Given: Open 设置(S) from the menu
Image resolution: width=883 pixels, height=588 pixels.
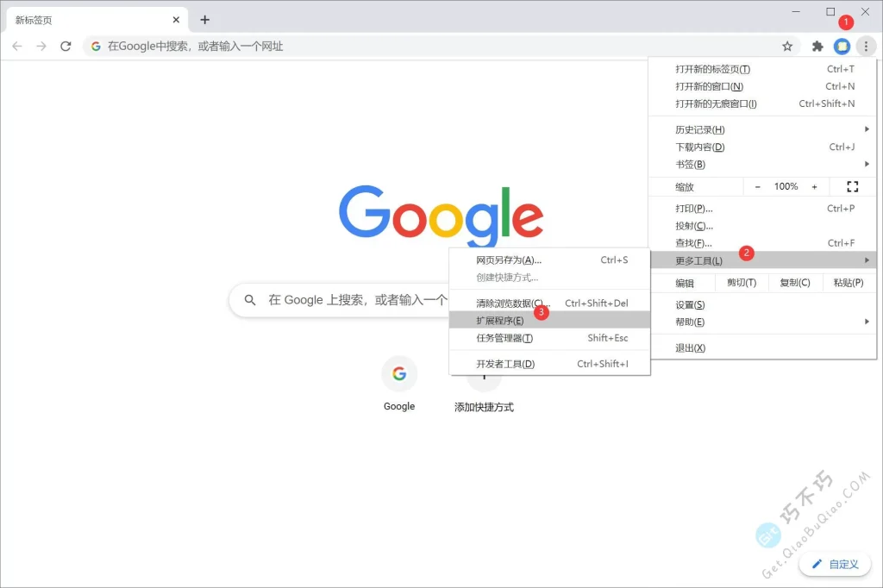Looking at the screenshot, I should (x=762, y=304).
